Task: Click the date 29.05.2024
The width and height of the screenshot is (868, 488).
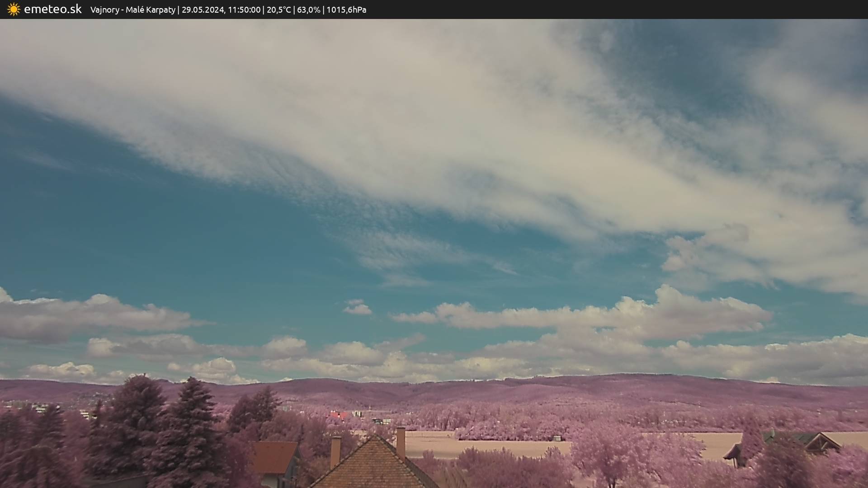Action: pyautogui.click(x=203, y=10)
